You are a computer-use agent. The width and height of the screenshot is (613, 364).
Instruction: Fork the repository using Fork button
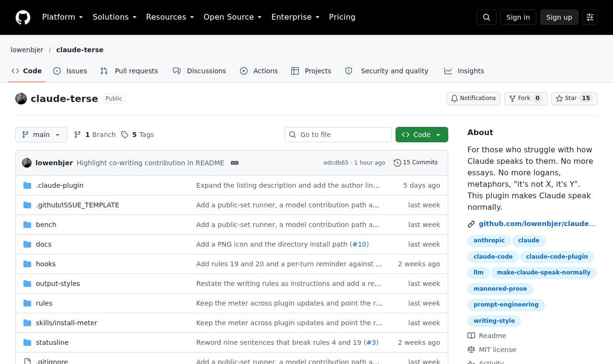point(525,98)
